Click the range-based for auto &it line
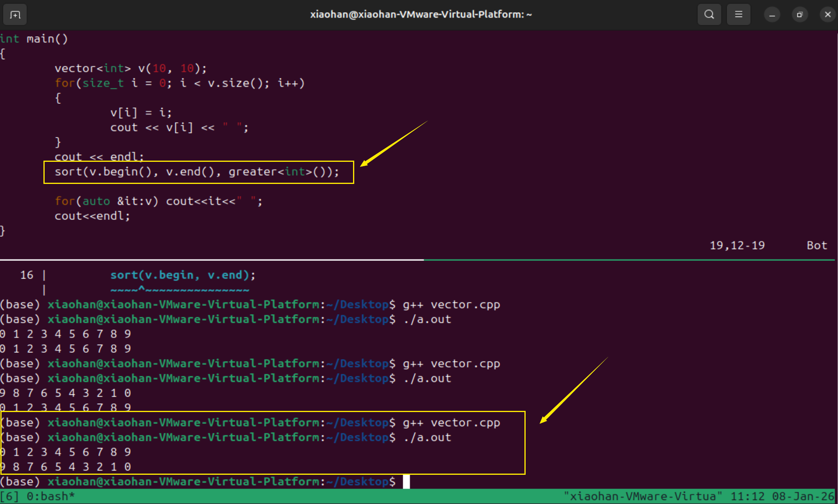The width and height of the screenshot is (838, 504). coord(158,201)
